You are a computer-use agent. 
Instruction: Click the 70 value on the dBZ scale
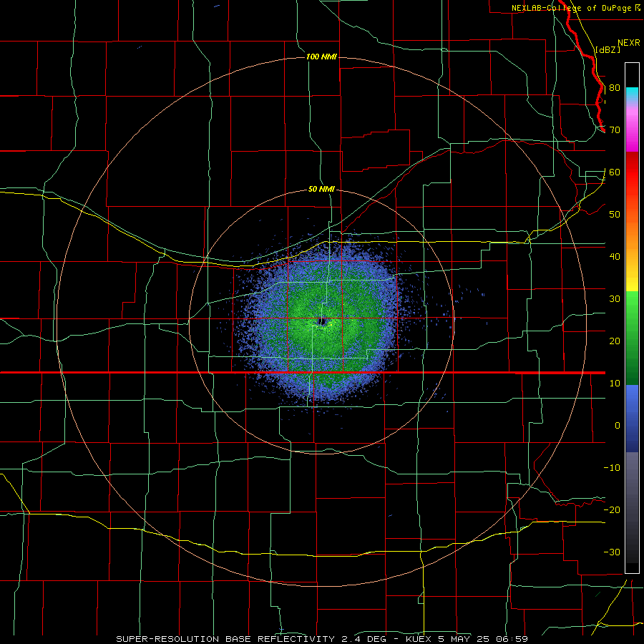pos(615,130)
